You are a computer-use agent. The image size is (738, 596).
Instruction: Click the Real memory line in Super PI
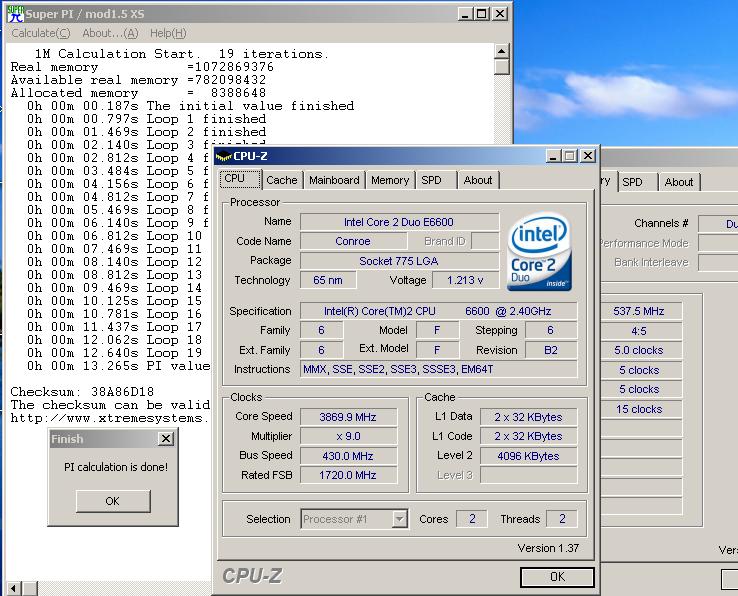(x=142, y=67)
